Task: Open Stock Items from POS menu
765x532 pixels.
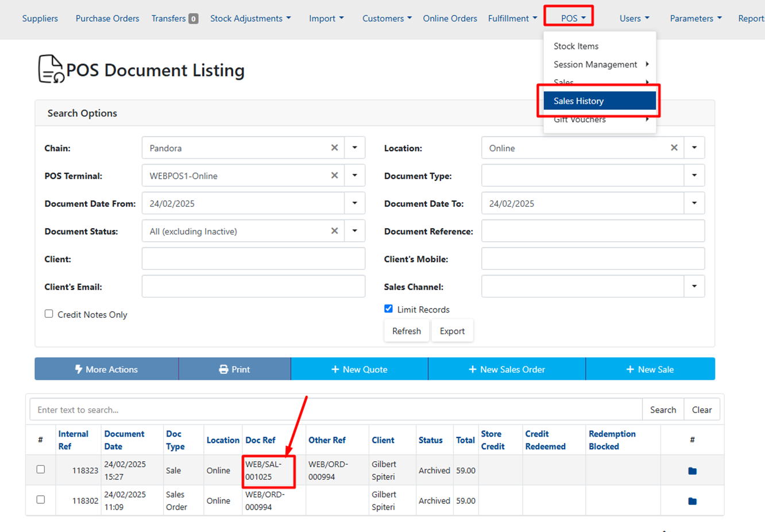Action: 576,46
